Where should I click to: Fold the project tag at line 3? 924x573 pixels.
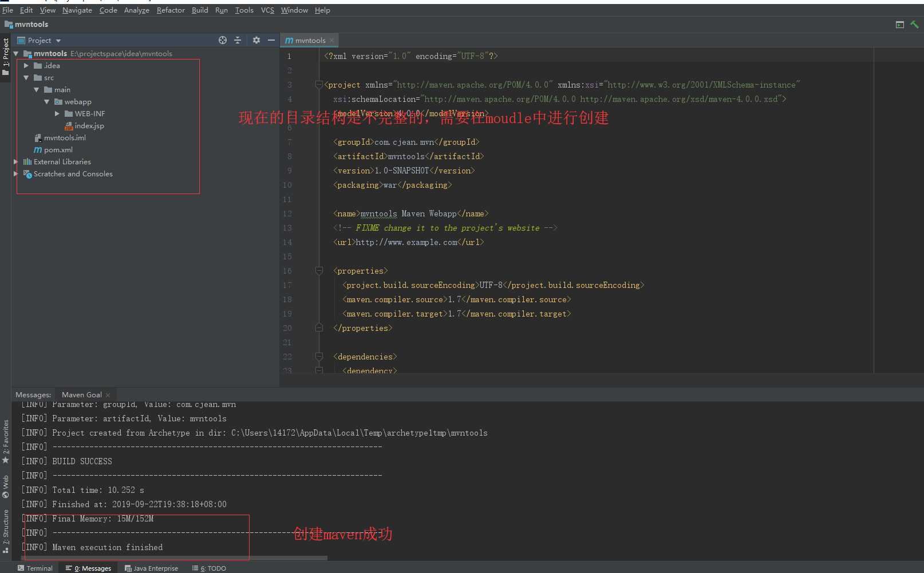(x=319, y=85)
